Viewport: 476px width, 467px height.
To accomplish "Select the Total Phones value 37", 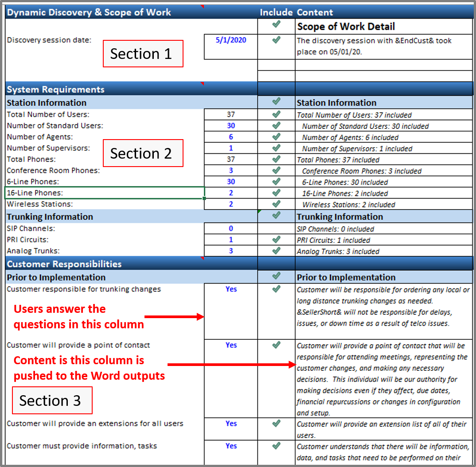I will click(x=231, y=160).
